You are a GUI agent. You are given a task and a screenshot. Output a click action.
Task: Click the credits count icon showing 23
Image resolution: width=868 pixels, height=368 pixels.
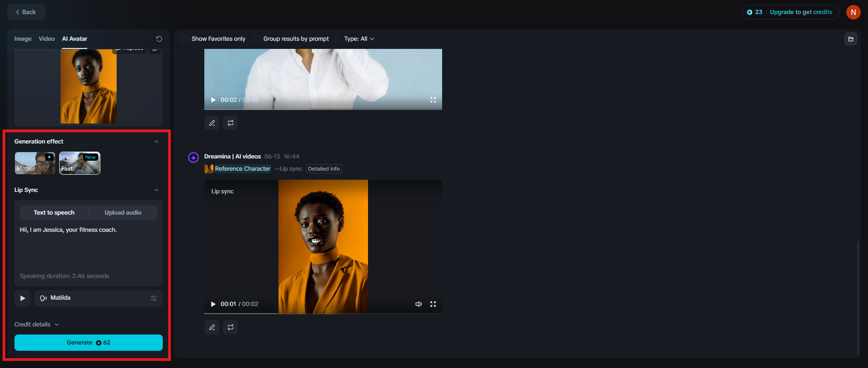pyautogui.click(x=750, y=12)
